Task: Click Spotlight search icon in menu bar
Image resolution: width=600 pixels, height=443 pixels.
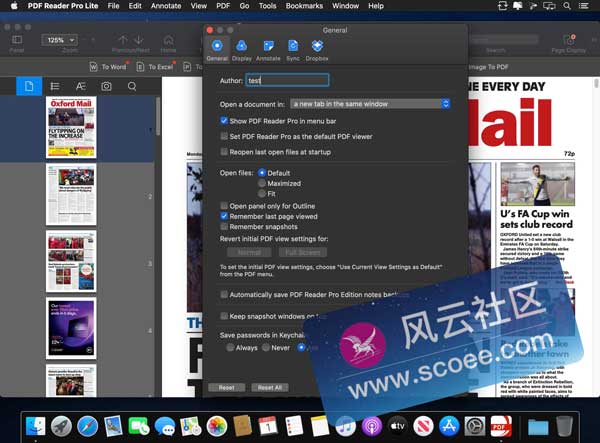Action: [567, 6]
